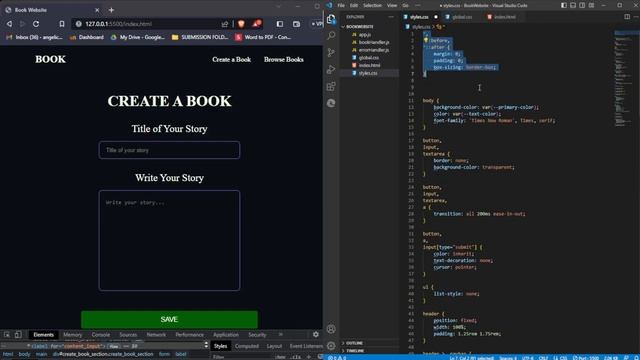
Task: Open global.css in the Explorer tree
Action: 368,58
